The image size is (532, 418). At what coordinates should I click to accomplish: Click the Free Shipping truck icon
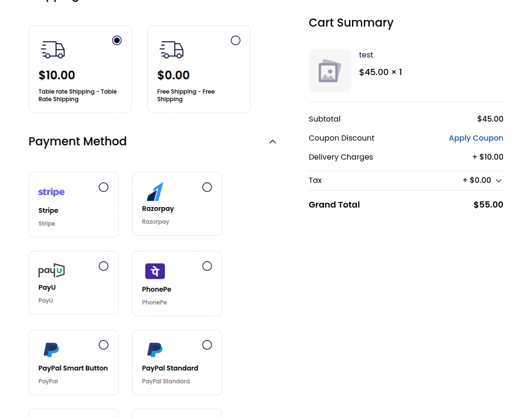point(171,50)
